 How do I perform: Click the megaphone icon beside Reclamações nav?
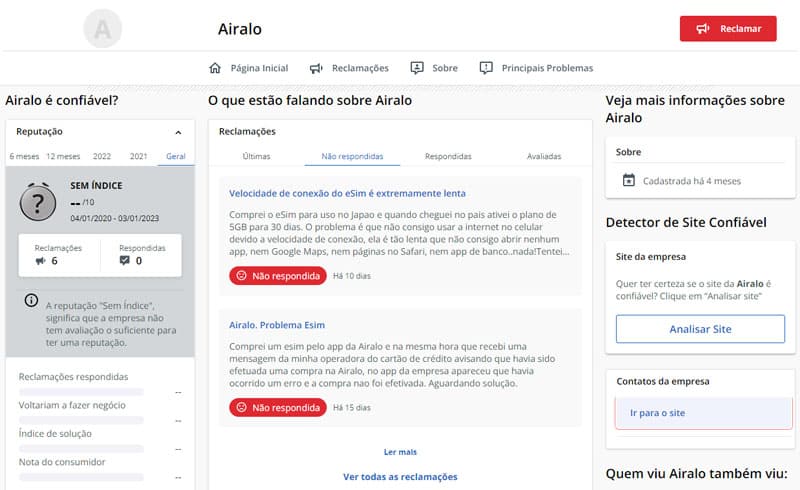(316, 68)
